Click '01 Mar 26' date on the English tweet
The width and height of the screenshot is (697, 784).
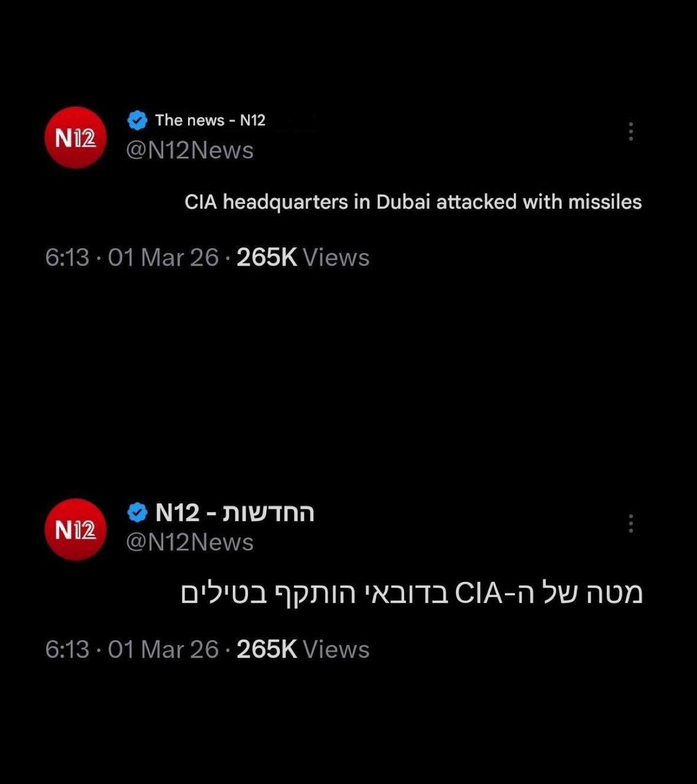point(164,258)
